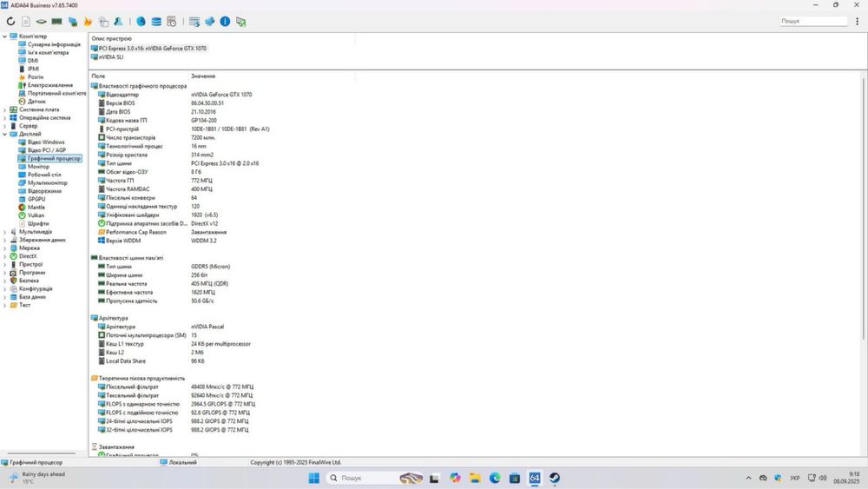Expand the Операційна система tree node
Screen dimensions: 868x489
5,118
